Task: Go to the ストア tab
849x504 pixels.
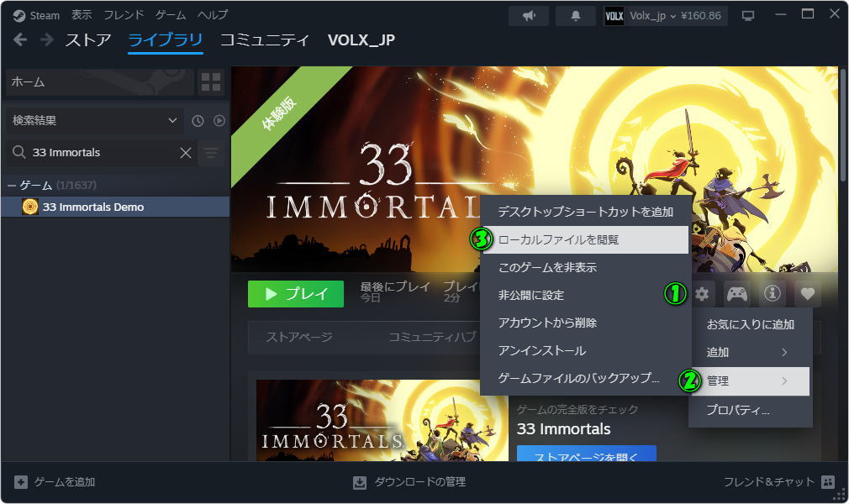Action: 88,40
